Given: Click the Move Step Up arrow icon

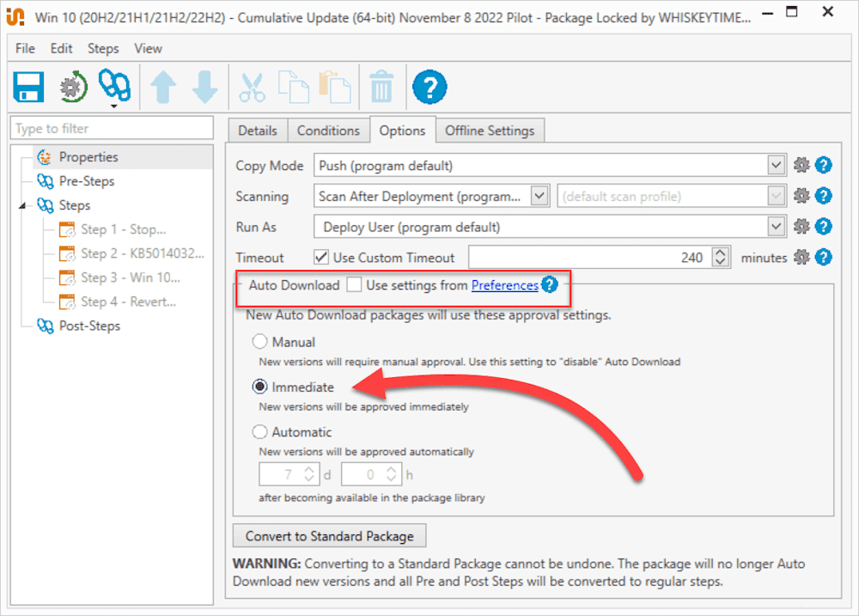Looking at the screenshot, I should pyautogui.click(x=162, y=86).
